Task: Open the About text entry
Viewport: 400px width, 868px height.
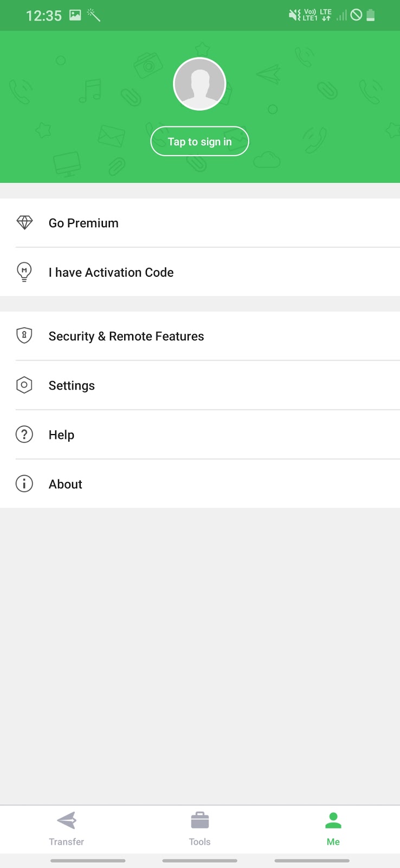Action: 66,484
